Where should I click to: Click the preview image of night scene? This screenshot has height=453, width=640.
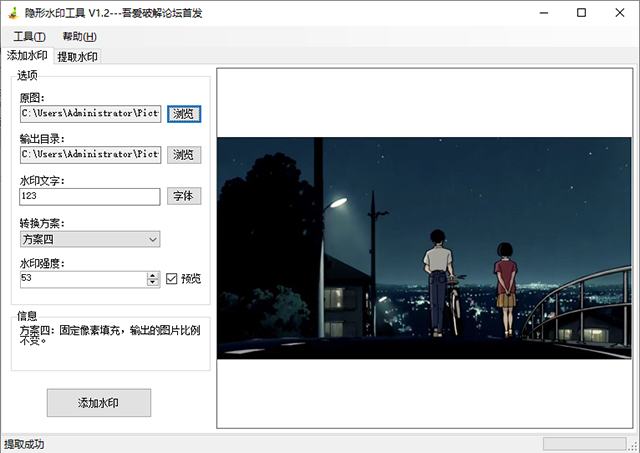click(424, 248)
